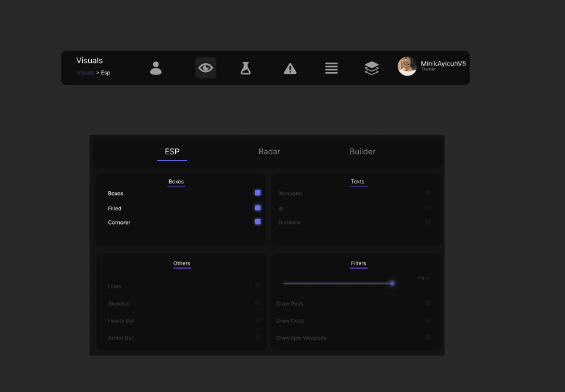Screen dimensions: 565x392
Task: Enable the Weapons text checkbox
Action: point(428,193)
